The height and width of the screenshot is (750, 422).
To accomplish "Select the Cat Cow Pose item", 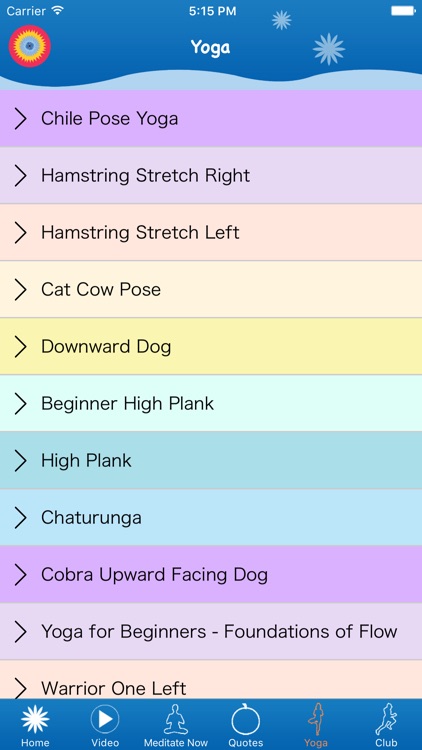I will 211,289.
